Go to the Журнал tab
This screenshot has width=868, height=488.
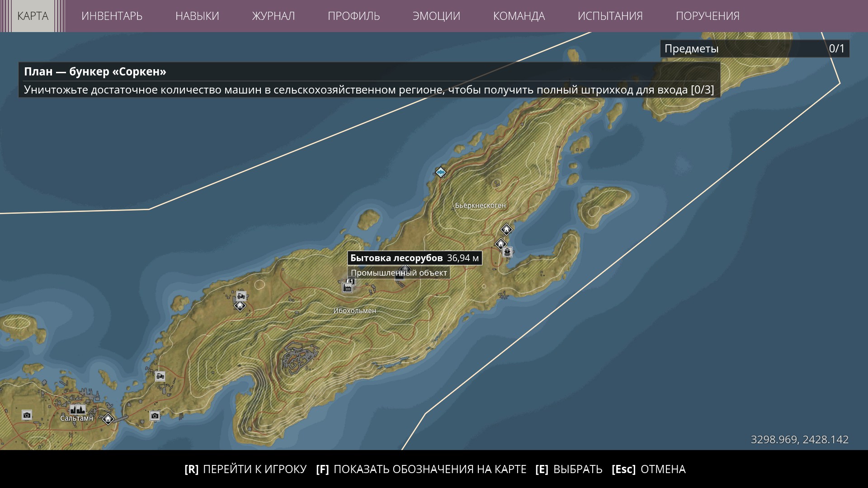click(x=274, y=16)
